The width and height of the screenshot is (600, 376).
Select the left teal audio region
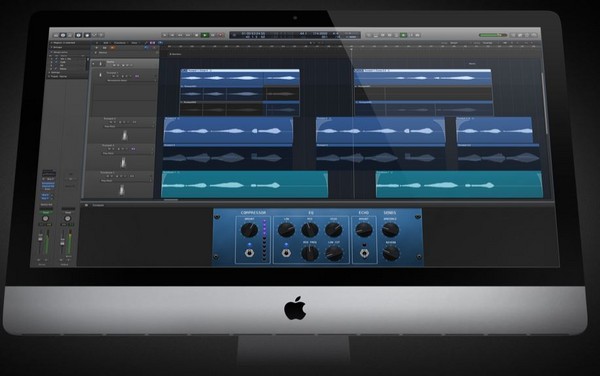click(x=245, y=185)
